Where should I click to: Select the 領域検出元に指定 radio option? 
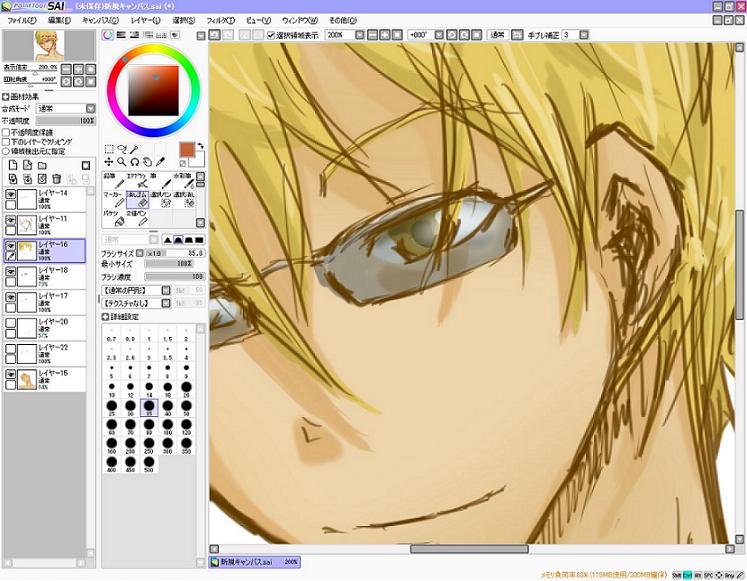tap(6, 151)
